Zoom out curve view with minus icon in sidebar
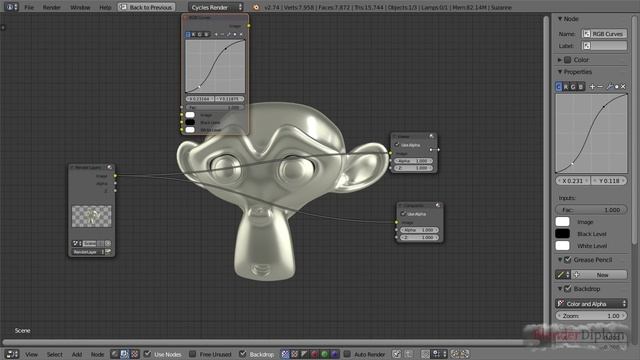This screenshot has width=640, height=360. pyautogui.click(x=600, y=87)
